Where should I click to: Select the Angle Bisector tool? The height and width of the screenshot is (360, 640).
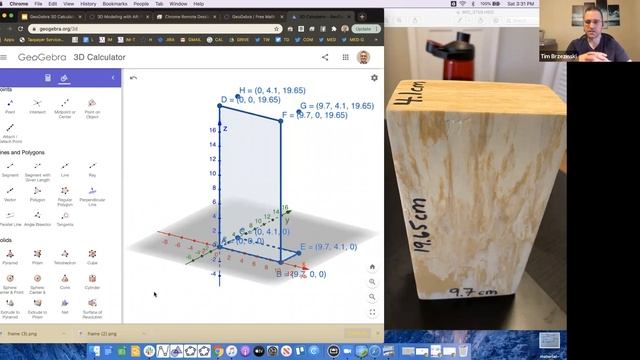pyautogui.click(x=37, y=219)
